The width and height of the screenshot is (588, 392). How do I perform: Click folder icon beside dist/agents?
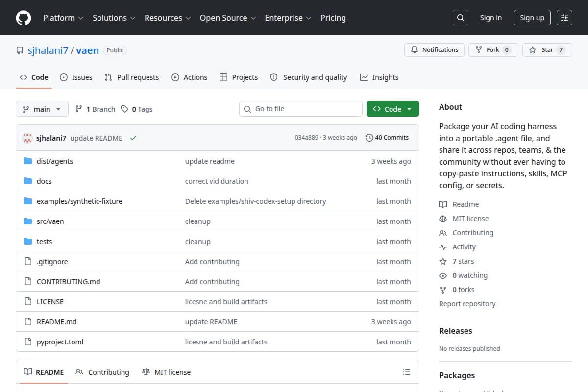point(28,161)
